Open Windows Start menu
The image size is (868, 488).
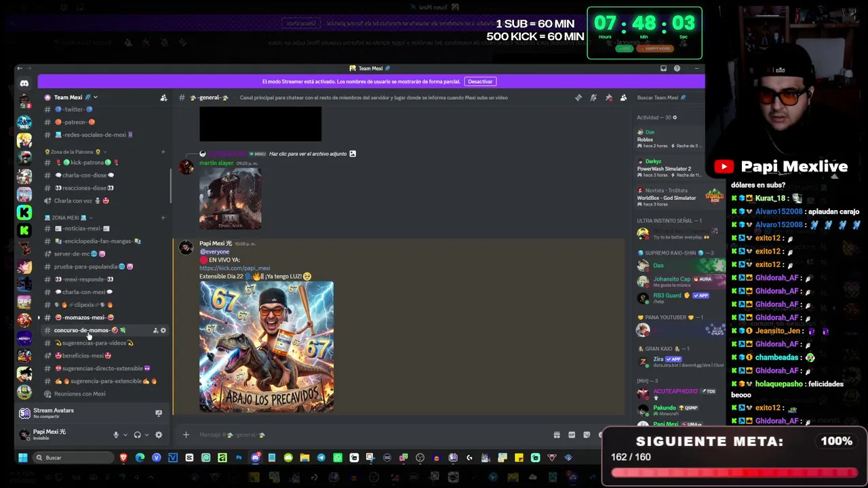click(23, 457)
